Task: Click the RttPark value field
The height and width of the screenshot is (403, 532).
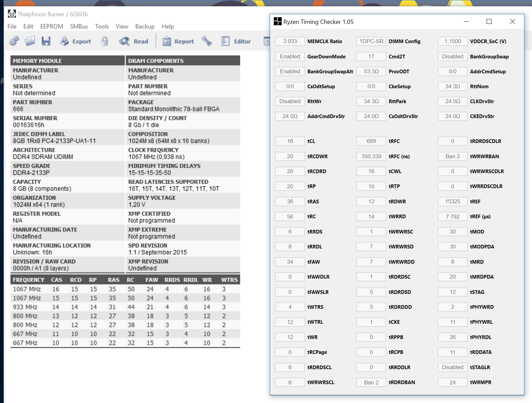Action: (x=371, y=101)
